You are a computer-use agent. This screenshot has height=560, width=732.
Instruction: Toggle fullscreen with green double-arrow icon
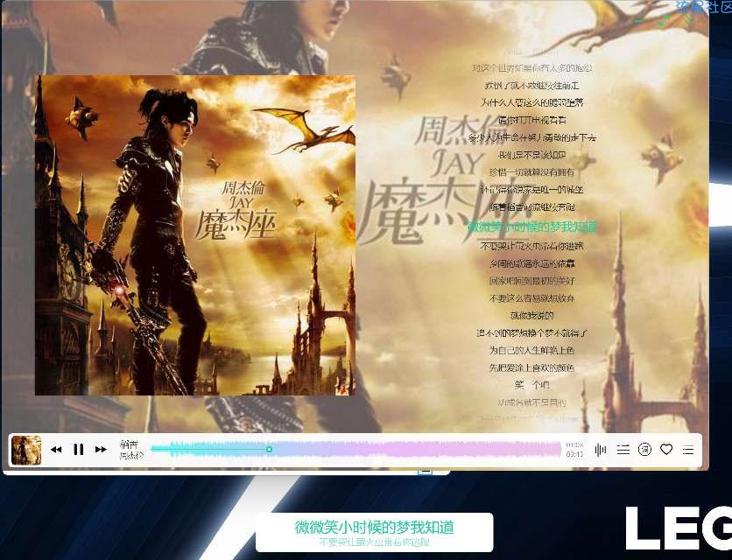pos(665,21)
